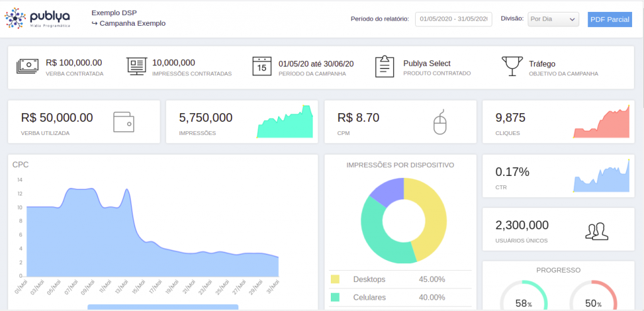Click the clipboard icon for Produto Contratado
Screen dimensions: 644x311
[384, 66]
